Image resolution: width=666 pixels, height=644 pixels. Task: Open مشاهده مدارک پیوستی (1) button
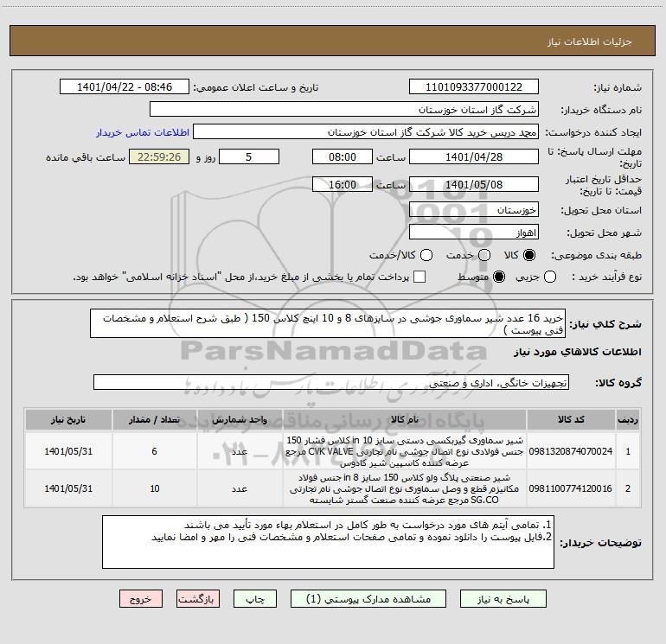[368, 599]
